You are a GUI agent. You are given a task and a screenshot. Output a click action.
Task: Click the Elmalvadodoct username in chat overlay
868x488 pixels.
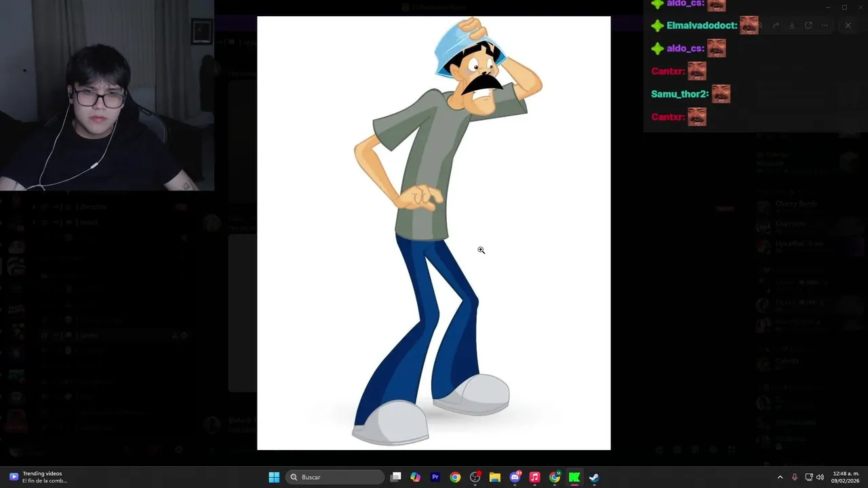[x=702, y=26]
